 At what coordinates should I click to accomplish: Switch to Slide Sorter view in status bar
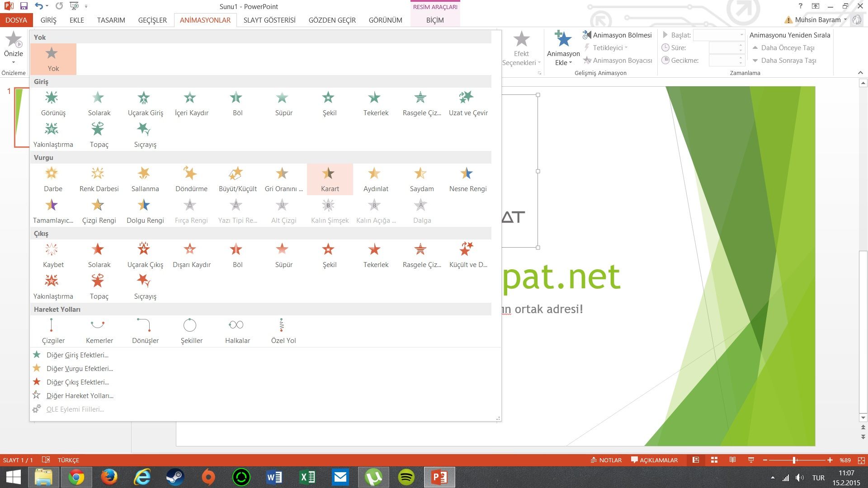714,460
